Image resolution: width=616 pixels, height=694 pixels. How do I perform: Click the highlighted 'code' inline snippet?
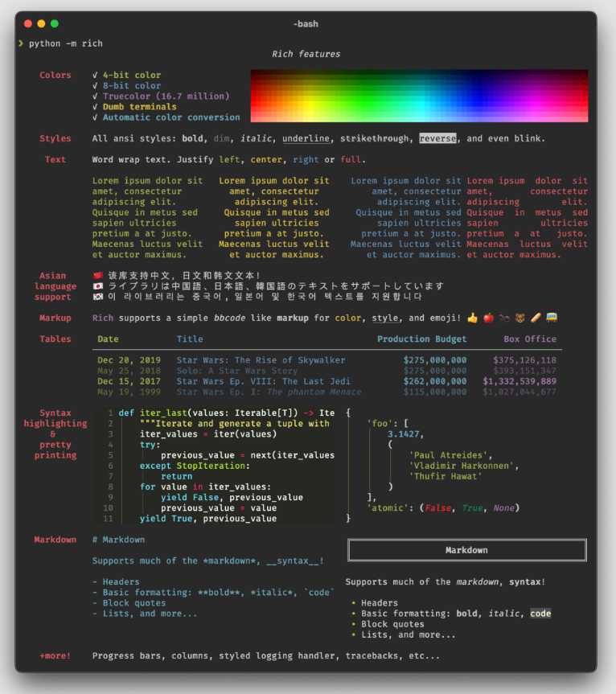point(540,614)
